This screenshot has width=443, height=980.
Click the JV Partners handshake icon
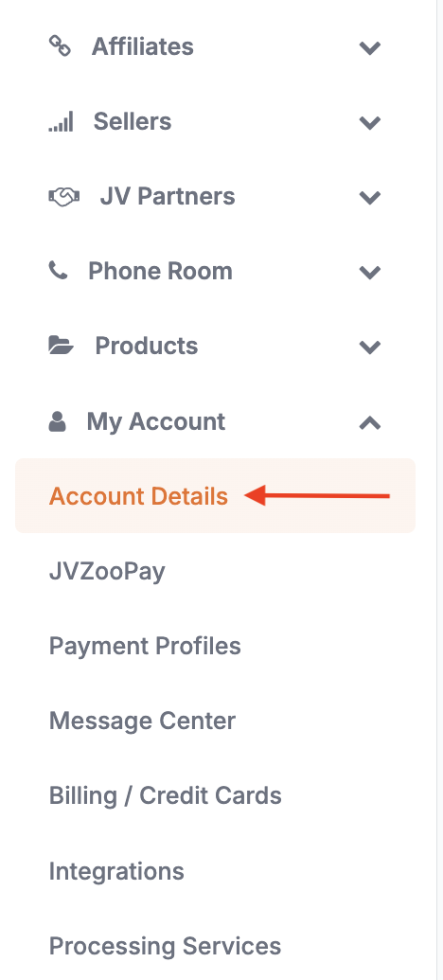(x=63, y=197)
